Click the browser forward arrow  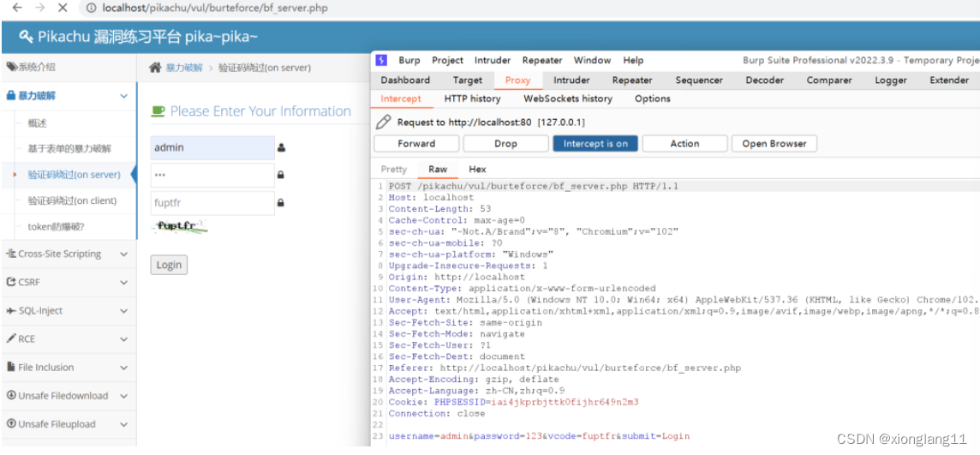click(x=40, y=8)
